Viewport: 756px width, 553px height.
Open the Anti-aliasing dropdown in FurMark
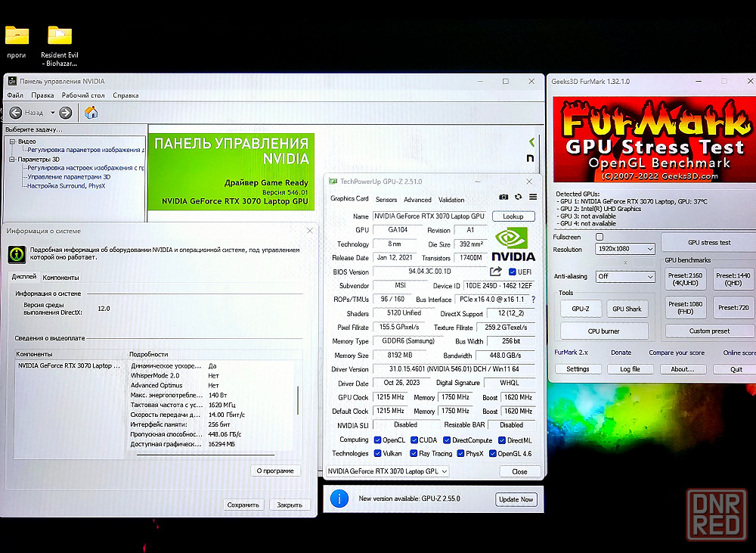pyautogui.click(x=625, y=277)
